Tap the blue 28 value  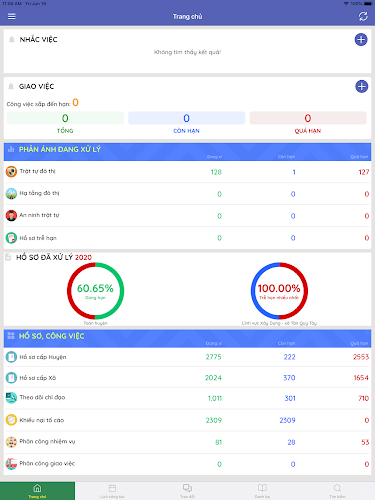click(x=291, y=442)
